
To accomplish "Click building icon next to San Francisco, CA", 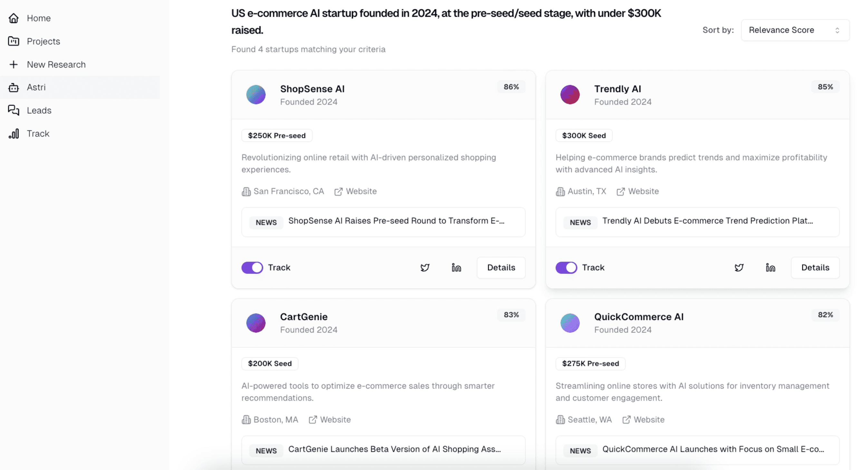I will click(246, 192).
